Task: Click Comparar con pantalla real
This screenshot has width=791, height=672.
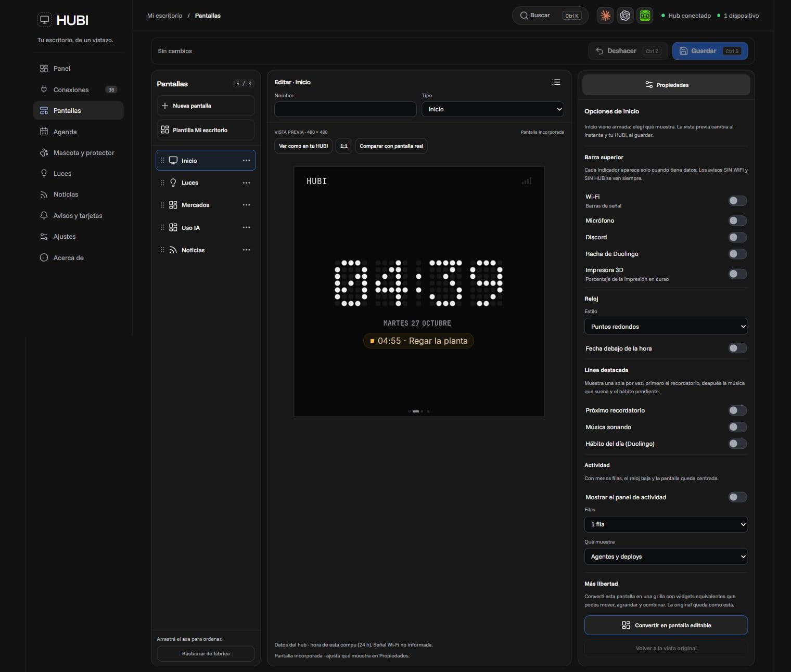Action: [x=391, y=146]
